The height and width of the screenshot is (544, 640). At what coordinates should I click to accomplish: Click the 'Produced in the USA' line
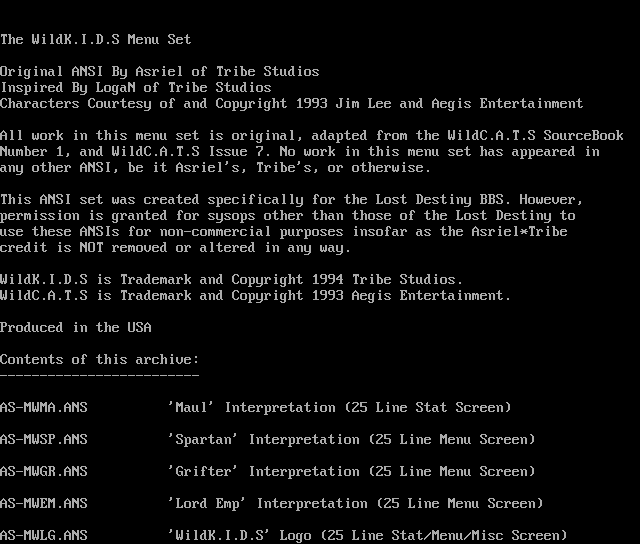(x=76, y=328)
